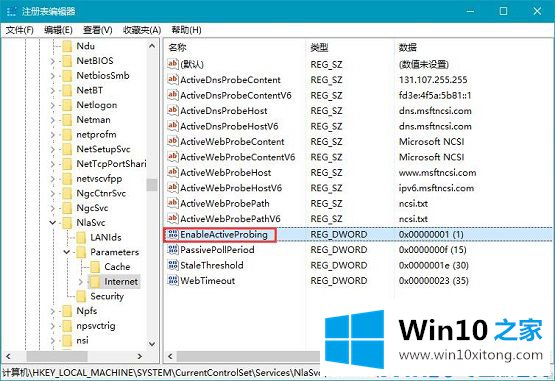Image resolution: width=555 pixels, height=381 pixels.
Task: Select the Cache subkey
Action: pos(117,267)
